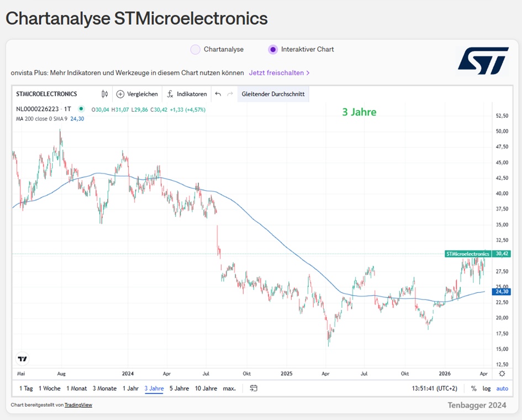Switch to the 5 Jahre range
The height and width of the screenshot is (420, 522).
click(x=180, y=389)
